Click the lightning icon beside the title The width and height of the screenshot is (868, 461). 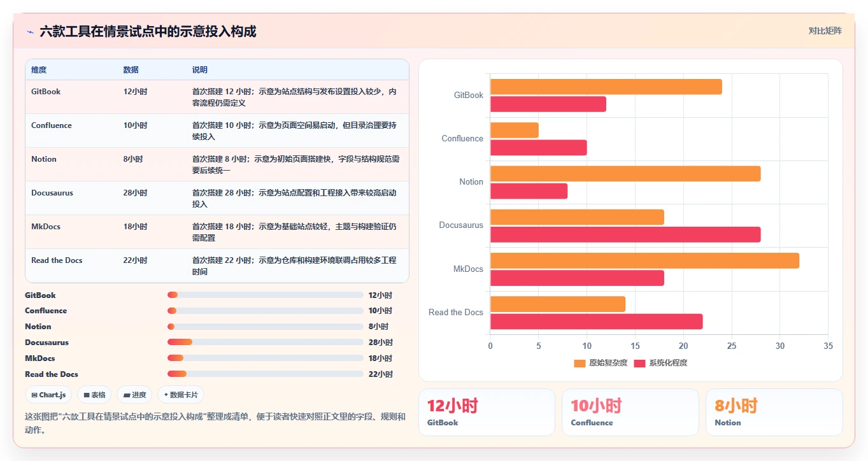30,32
